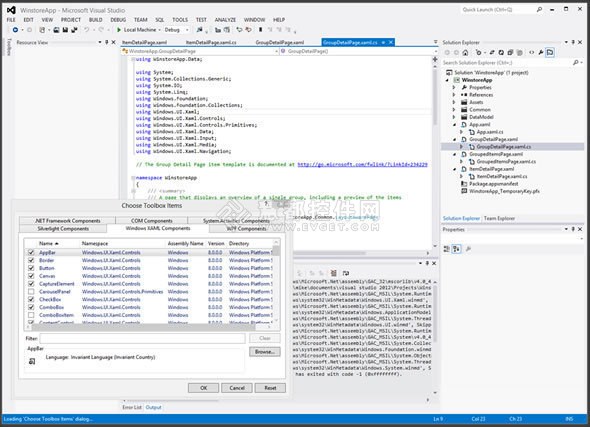The width and height of the screenshot is (590, 427).
Task: Sort by the Namespace column header
Action: [x=95, y=243]
